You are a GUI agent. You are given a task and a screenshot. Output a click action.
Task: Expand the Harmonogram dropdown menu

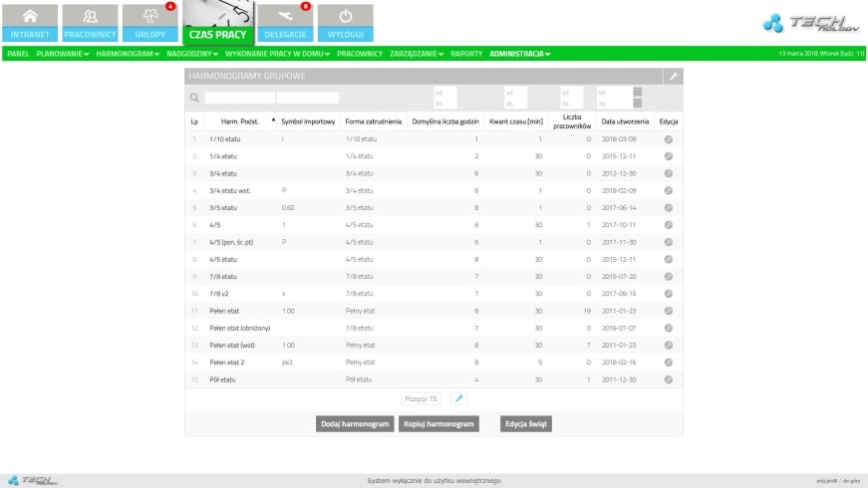point(128,53)
